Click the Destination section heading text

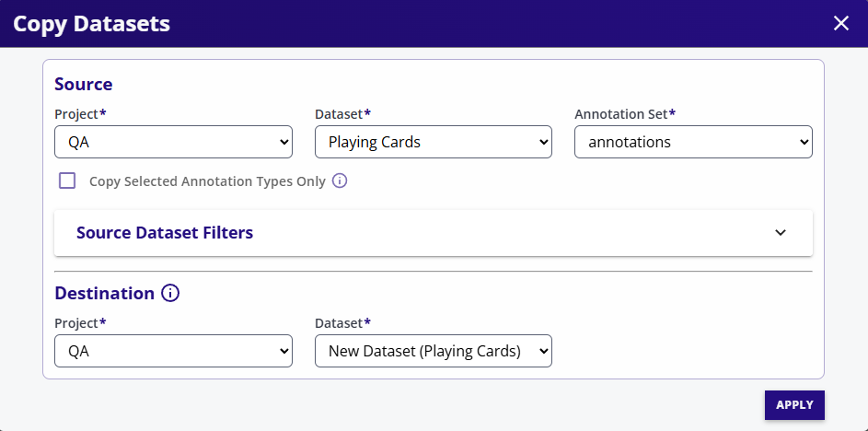tap(104, 294)
